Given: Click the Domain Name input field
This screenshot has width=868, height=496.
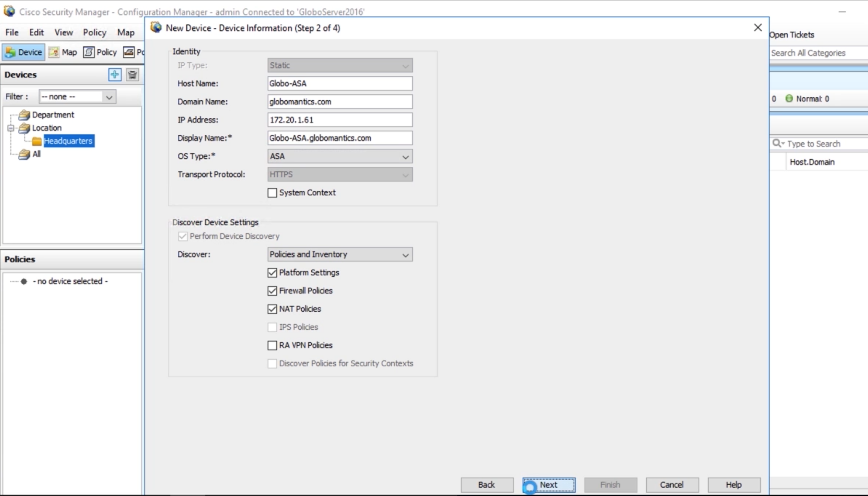Looking at the screenshot, I should (340, 102).
